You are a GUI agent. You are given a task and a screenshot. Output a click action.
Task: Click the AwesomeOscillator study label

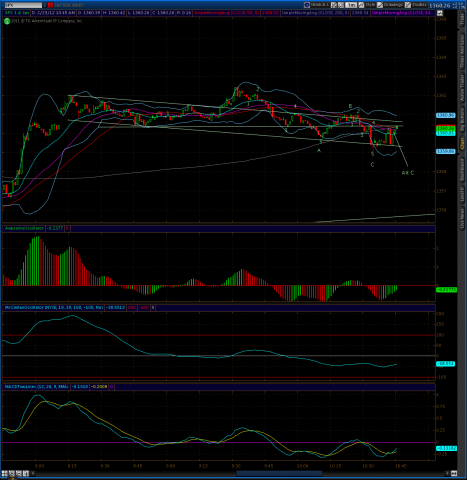coord(24,228)
